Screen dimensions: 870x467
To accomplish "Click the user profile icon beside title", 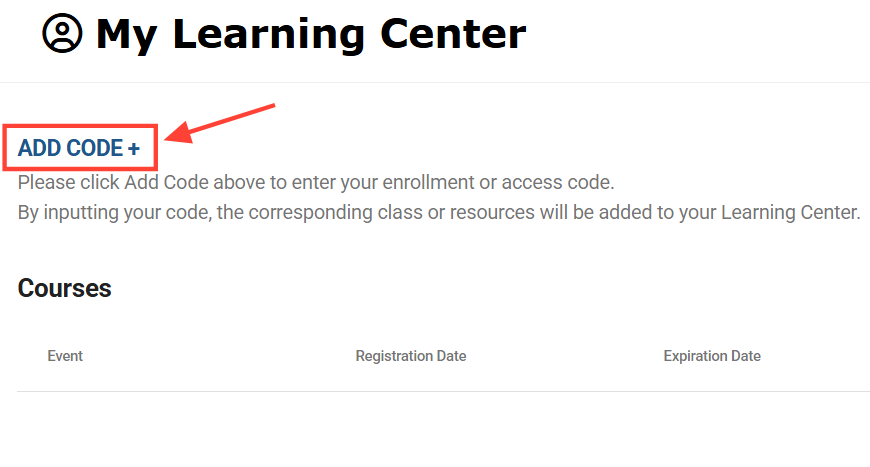I will pyautogui.click(x=62, y=35).
